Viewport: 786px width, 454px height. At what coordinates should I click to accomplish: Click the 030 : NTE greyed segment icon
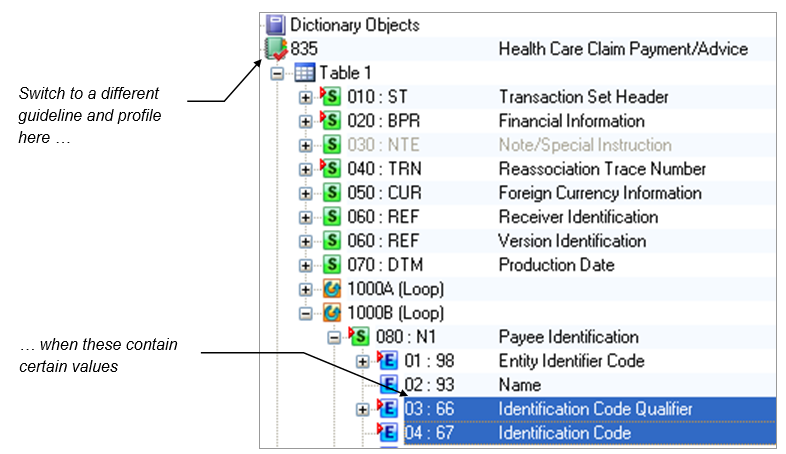(332, 145)
